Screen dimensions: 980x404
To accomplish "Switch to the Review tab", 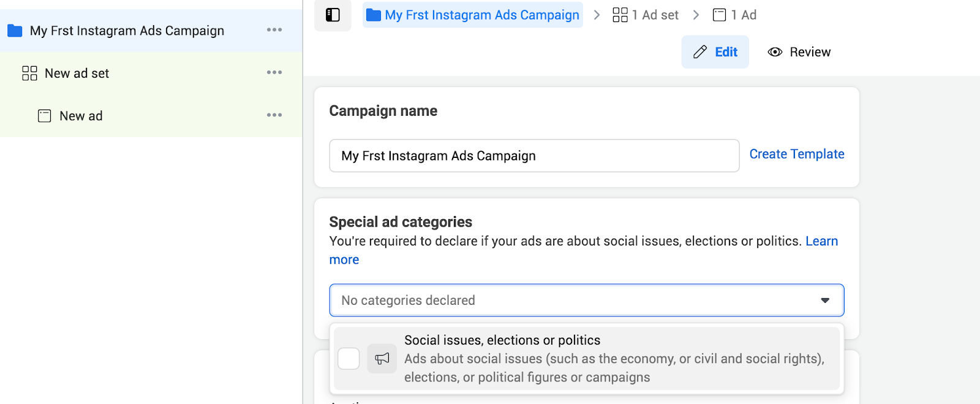I will pyautogui.click(x=799, y=52).
